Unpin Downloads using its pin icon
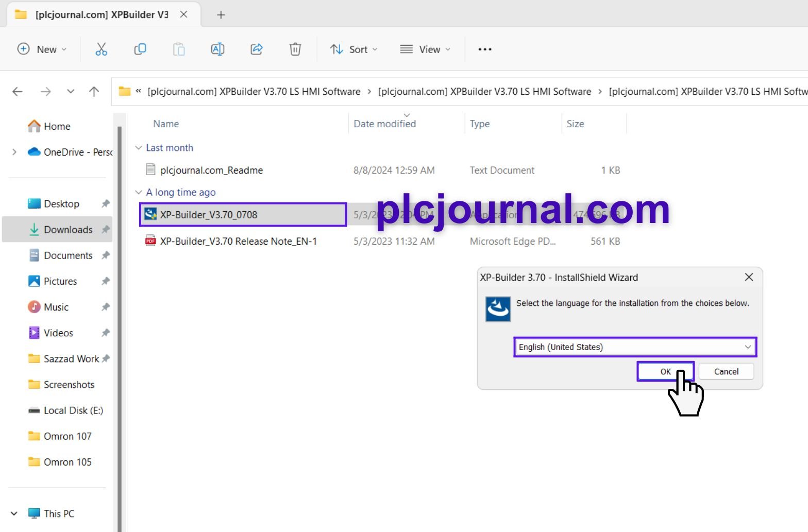The width and height of the screenshot is (808, 532). (x=106, y=230)
